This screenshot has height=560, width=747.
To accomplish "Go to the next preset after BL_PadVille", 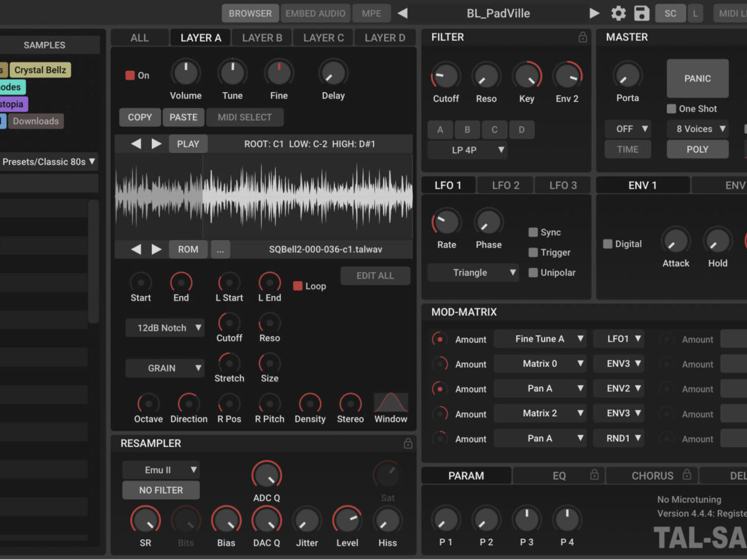I will click(594, 13).
